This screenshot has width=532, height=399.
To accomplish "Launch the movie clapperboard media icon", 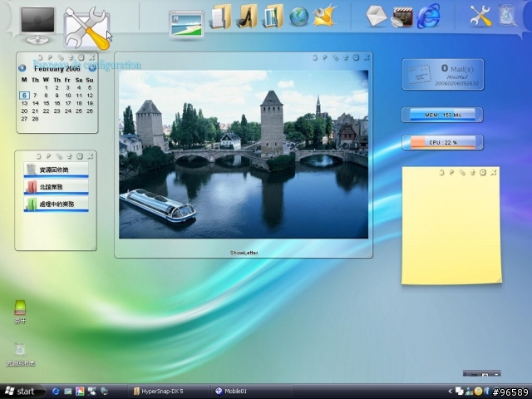I will pyautogui.click(x=401, y=17).
